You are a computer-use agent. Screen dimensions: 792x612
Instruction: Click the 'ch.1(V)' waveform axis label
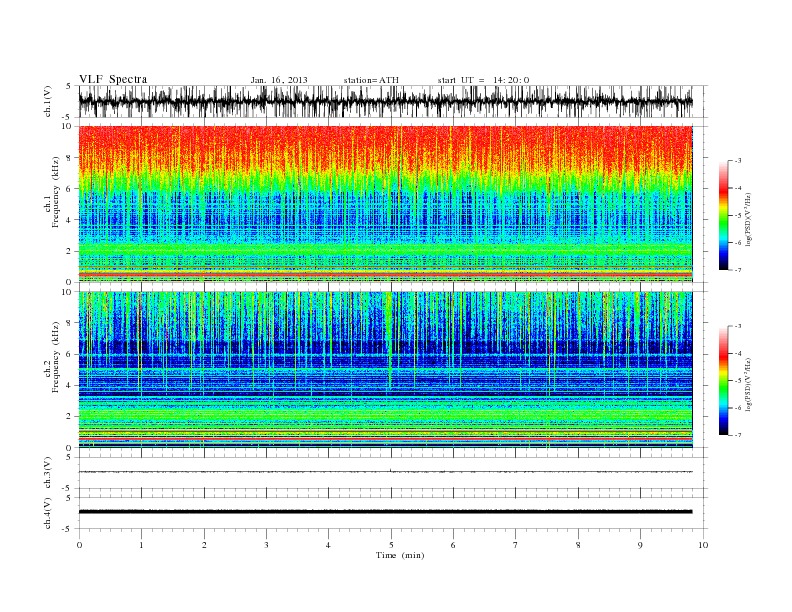48,101
